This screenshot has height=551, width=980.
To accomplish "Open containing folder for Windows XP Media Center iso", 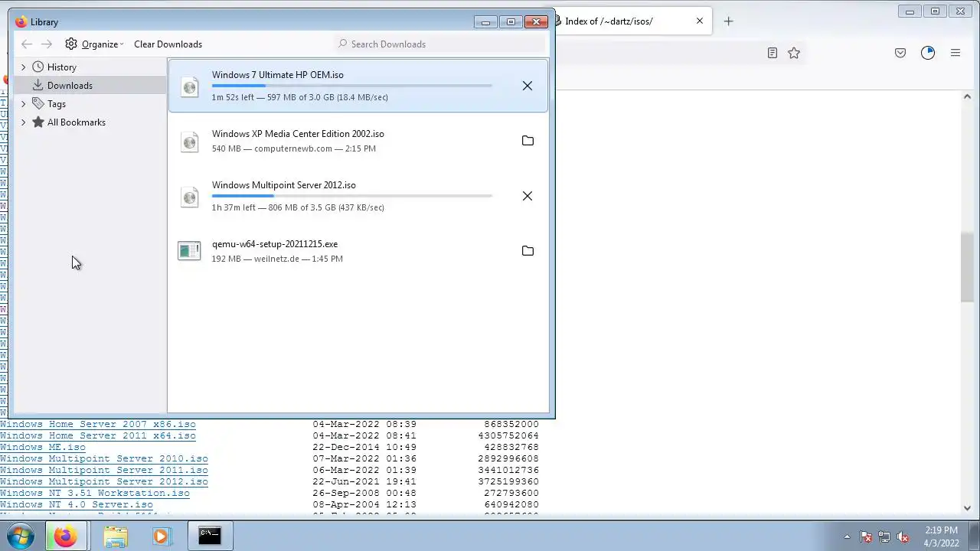I will tap(528, 141).
